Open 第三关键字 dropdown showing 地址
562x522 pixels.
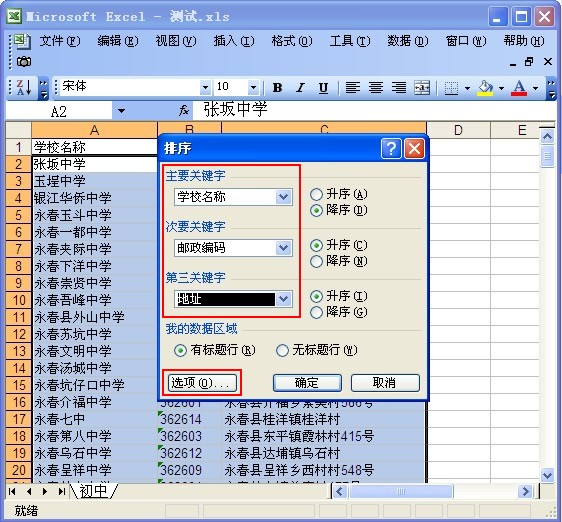coord(284,299)
